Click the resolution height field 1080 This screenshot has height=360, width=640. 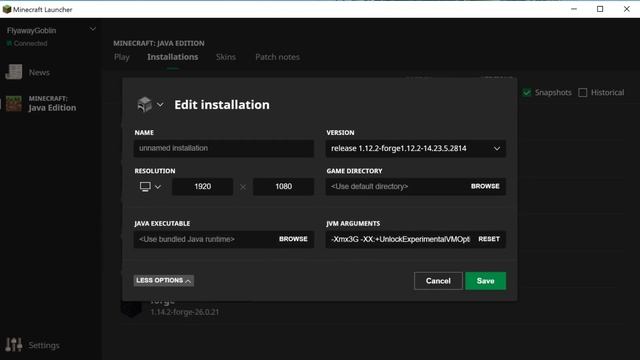click(283, 187)
